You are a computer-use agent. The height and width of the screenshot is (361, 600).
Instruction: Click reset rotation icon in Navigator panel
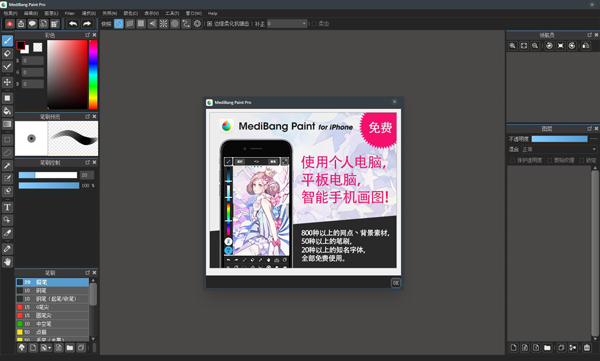561,46
